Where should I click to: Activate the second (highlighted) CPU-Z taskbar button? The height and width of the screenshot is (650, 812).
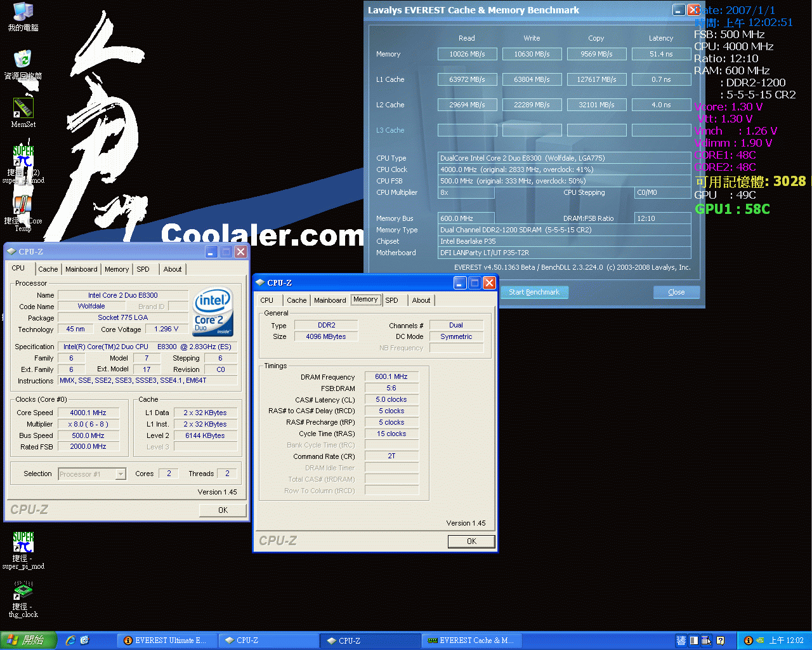click(370, 640)
